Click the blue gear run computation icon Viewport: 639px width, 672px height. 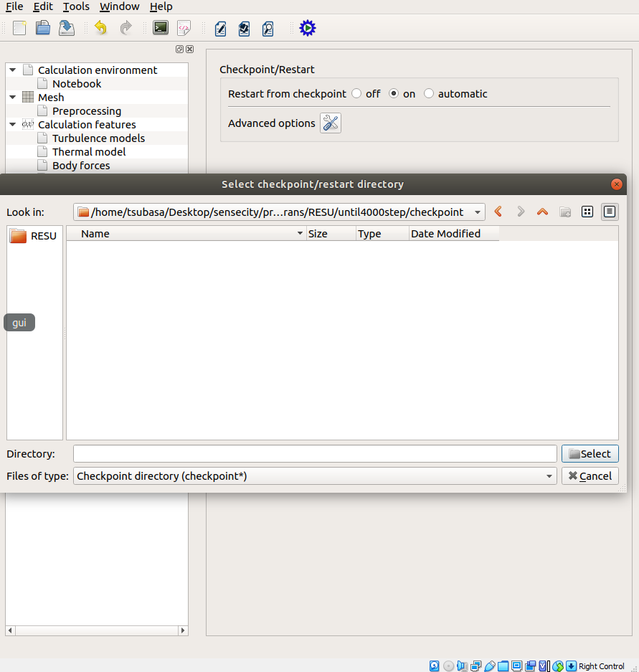click(307, 28)
